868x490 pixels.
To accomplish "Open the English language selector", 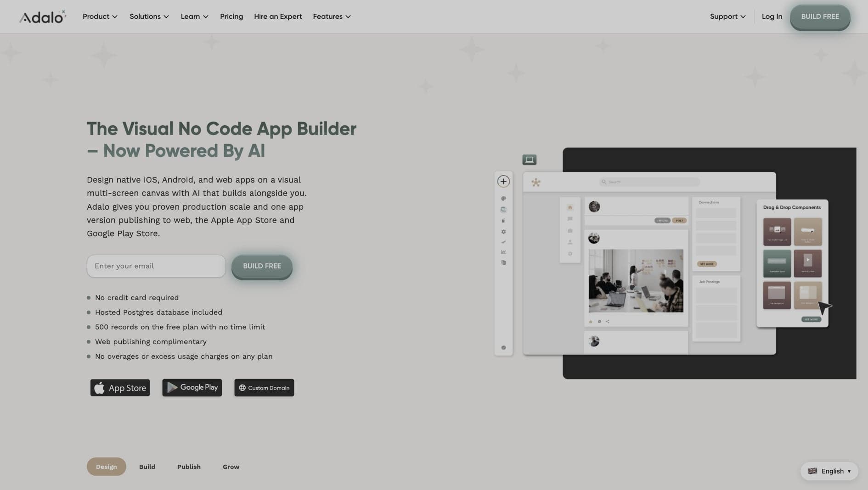I will [829, 471].
